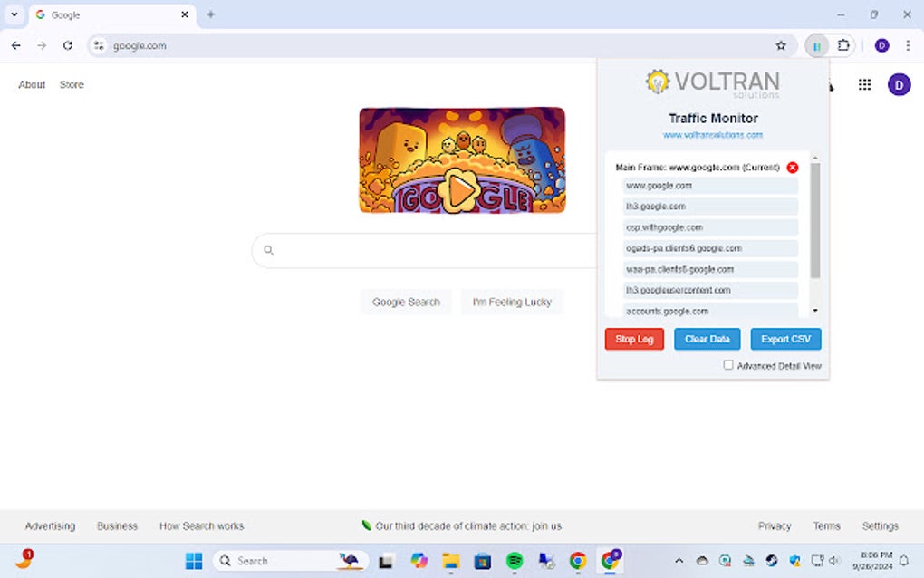Visit the www.voltransolutions.com link
The image size is (924, 578).
click(x=712, y=133)
